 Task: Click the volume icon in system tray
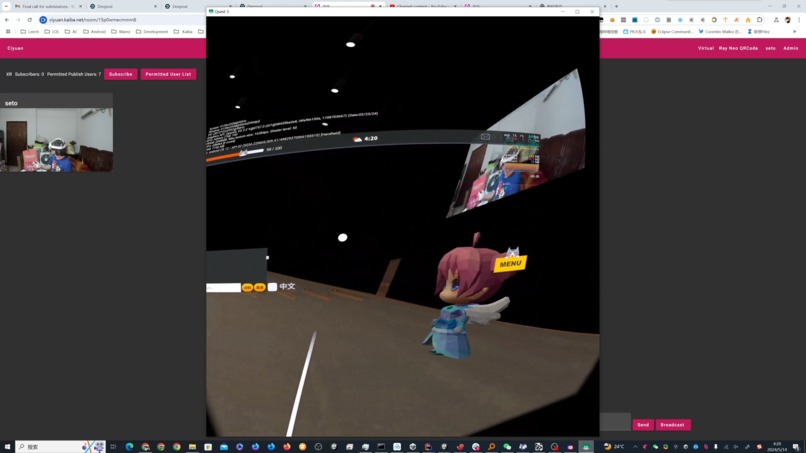736,446
